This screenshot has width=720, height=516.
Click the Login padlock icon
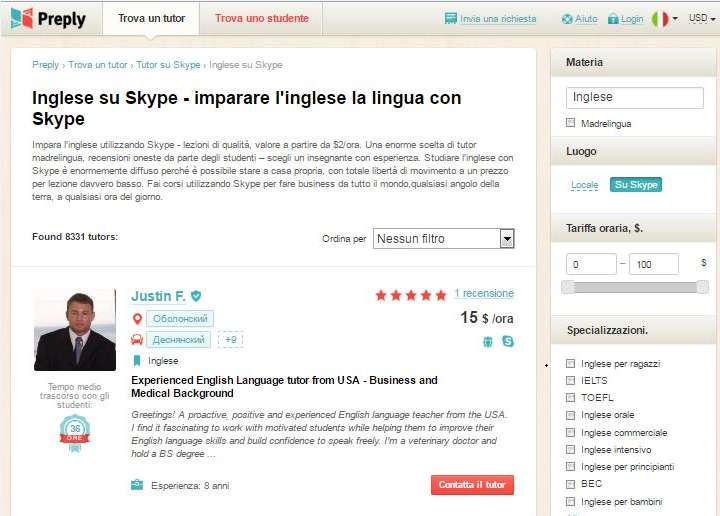click(x=613, y=19)
